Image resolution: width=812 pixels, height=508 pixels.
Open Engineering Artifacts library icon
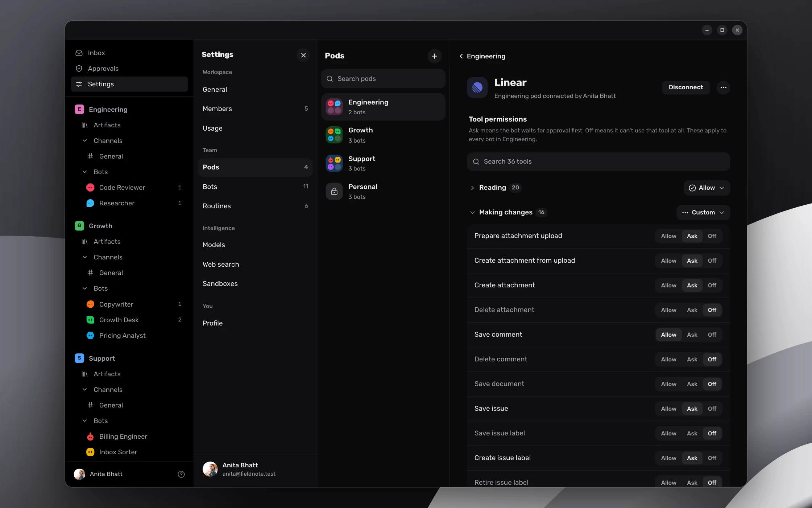pyautogui.click(x=84, y=125)
